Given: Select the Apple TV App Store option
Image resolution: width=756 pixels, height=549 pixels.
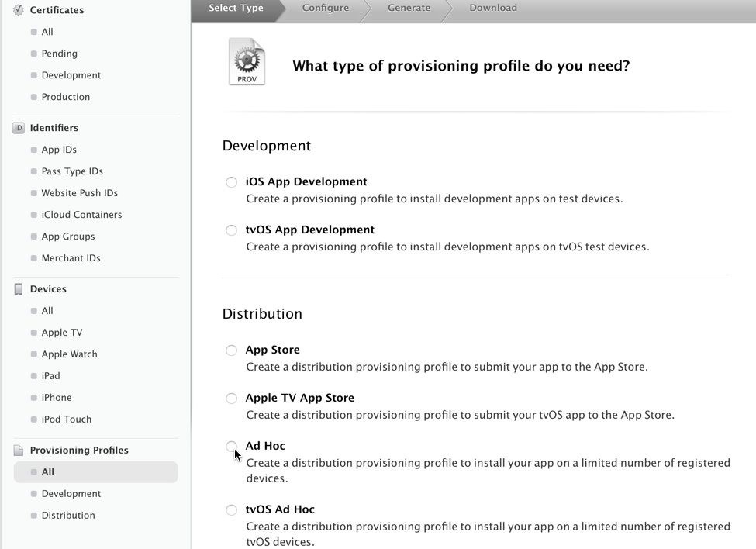Looking at the screenshot, I should pos(231,398).
